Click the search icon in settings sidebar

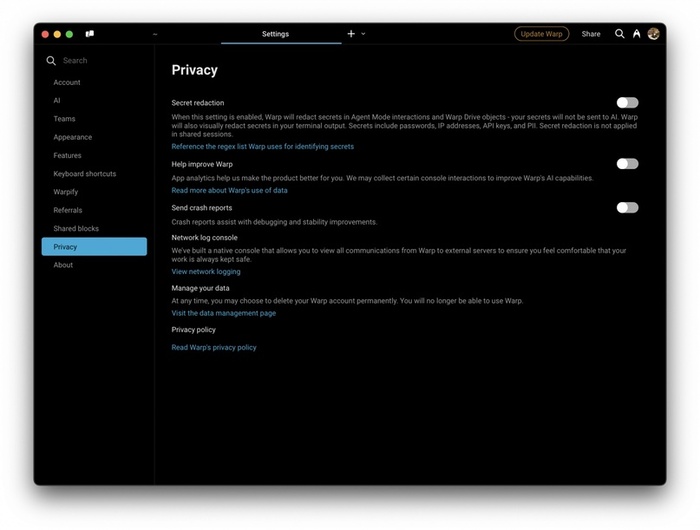coord(51,61)
